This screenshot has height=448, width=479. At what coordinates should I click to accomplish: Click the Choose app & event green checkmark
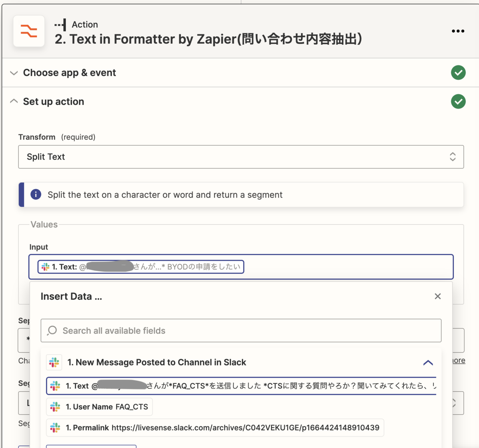pyautogui.click(x=458, y=73)
